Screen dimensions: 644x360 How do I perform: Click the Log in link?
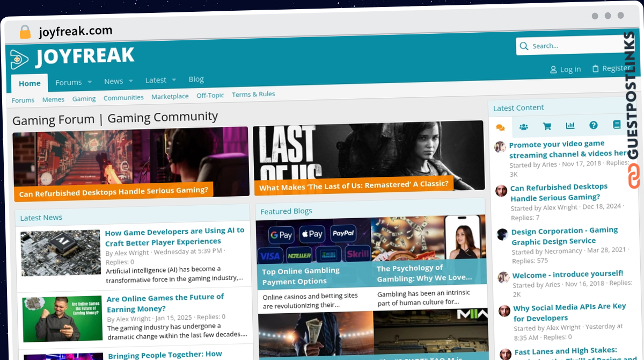pyautogui.click(x=565, y=69)
